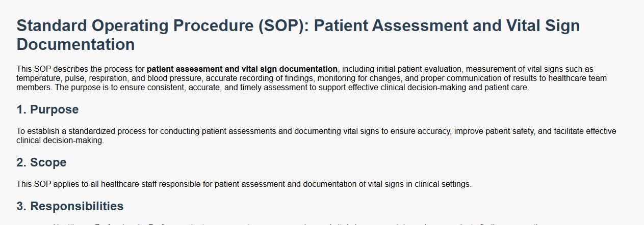Click the "1. Purpose" heading
644x225 pixels.
tap(47, 109)
